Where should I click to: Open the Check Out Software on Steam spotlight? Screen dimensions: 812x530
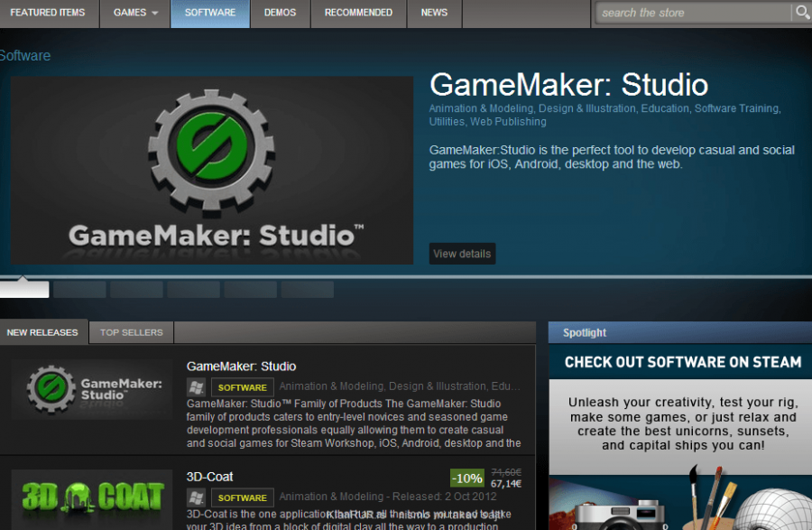(682, 362)
